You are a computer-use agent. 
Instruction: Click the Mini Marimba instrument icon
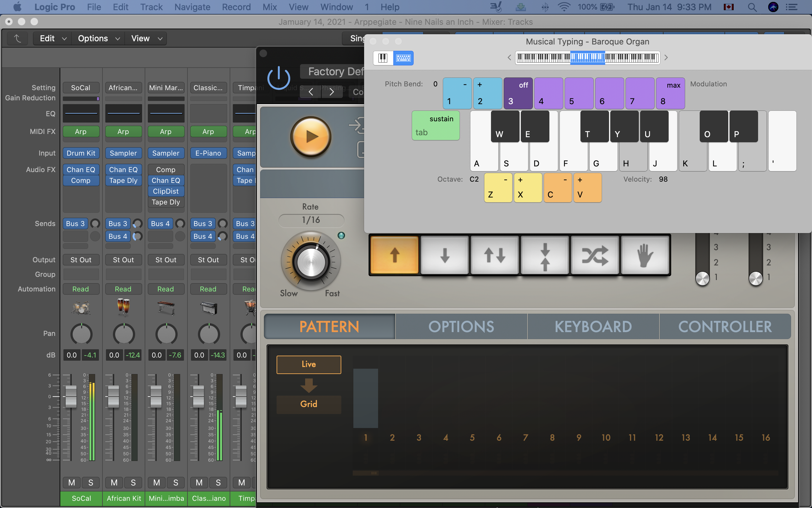tap(166, 307)
